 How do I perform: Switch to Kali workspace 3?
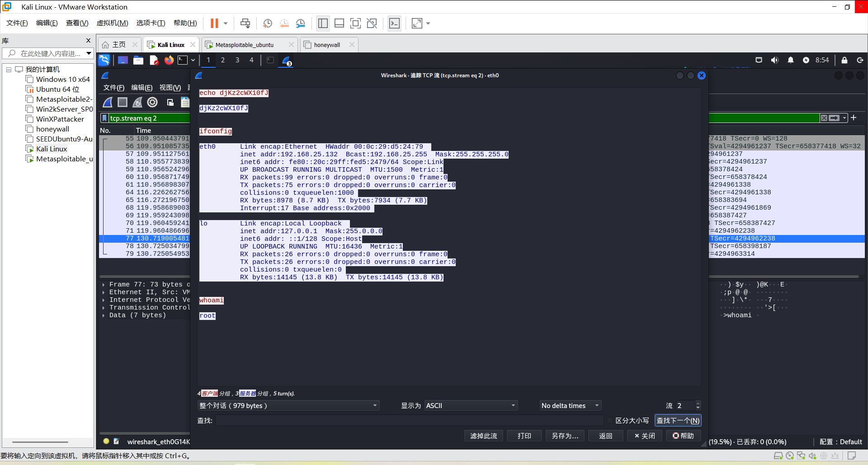237,60
